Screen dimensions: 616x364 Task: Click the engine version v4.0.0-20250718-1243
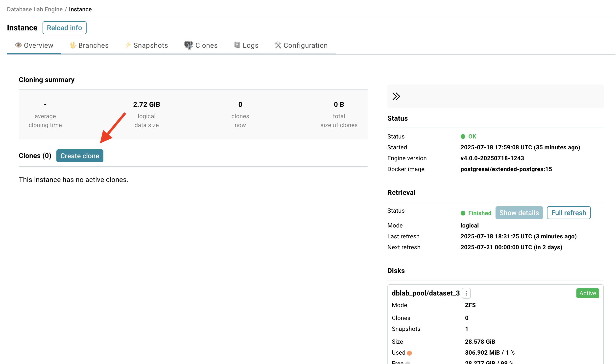(x=492, y=158)
